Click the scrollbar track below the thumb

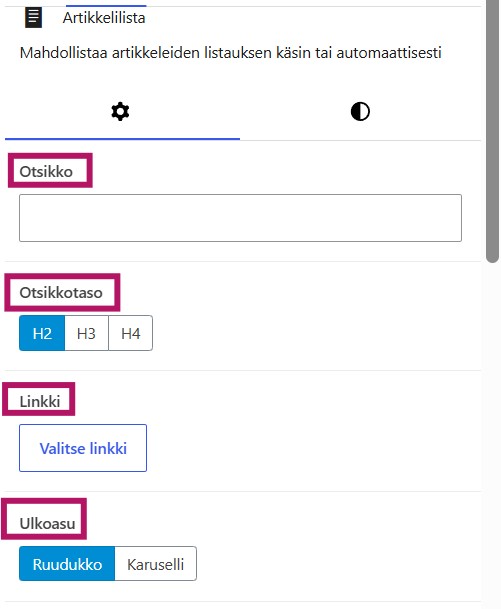pyautogui.click(x=492, y=435)
